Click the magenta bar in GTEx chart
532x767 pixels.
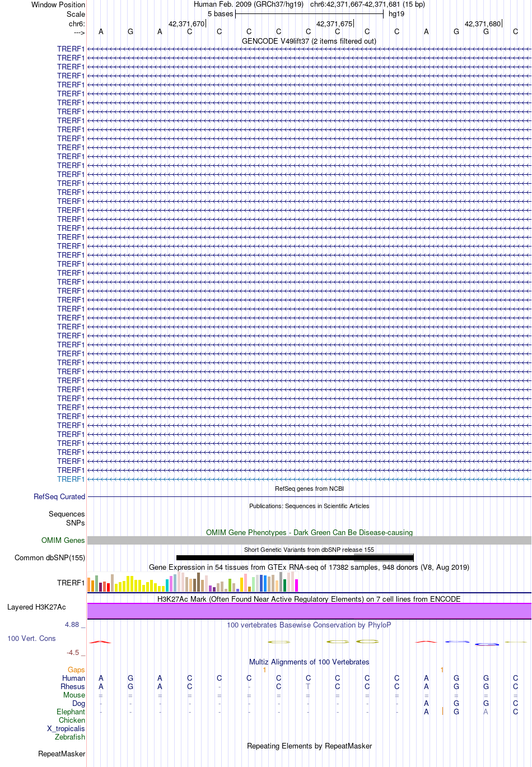(296, 585)
